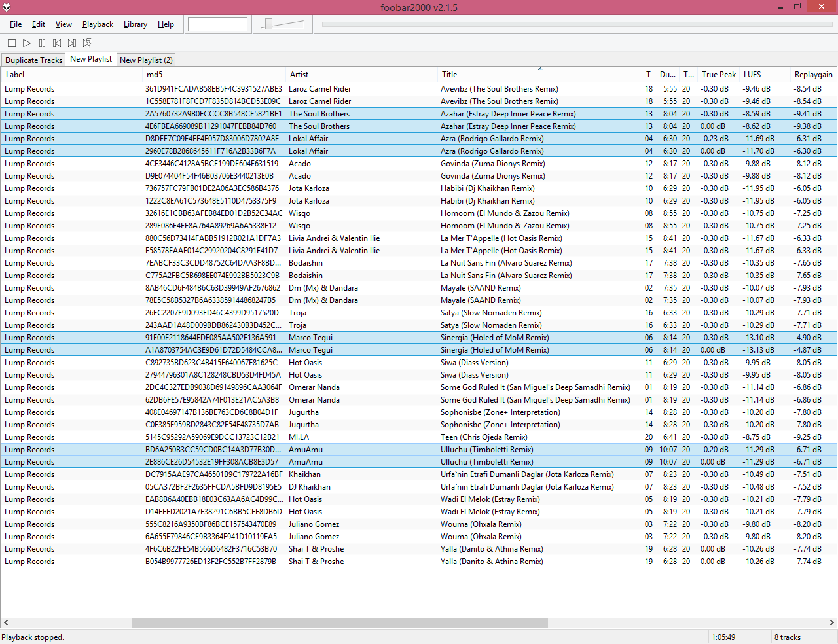Click the artist 'Acado' in the md5 4CE3446C4128A5BCE199DE604E631519 row

300,164
